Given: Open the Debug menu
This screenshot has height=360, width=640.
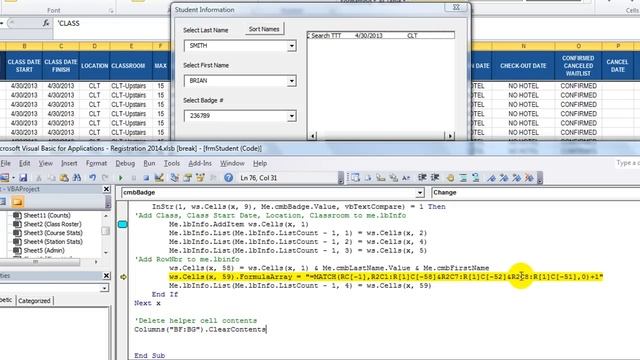Looking at the screenshot, I should pyautogui.click(x=125, y=163).
